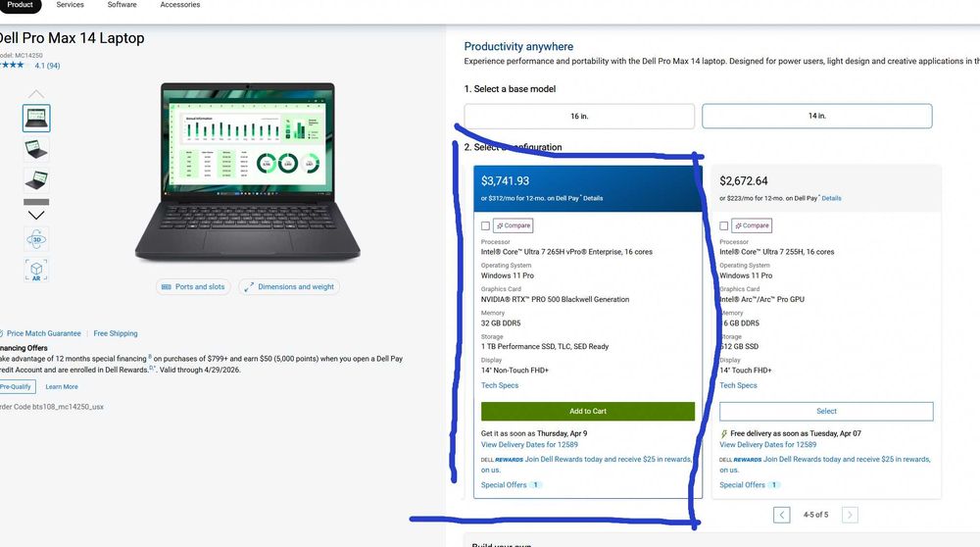Tick Compare checkbox on $3,741.93 configuration

[486, 225]
